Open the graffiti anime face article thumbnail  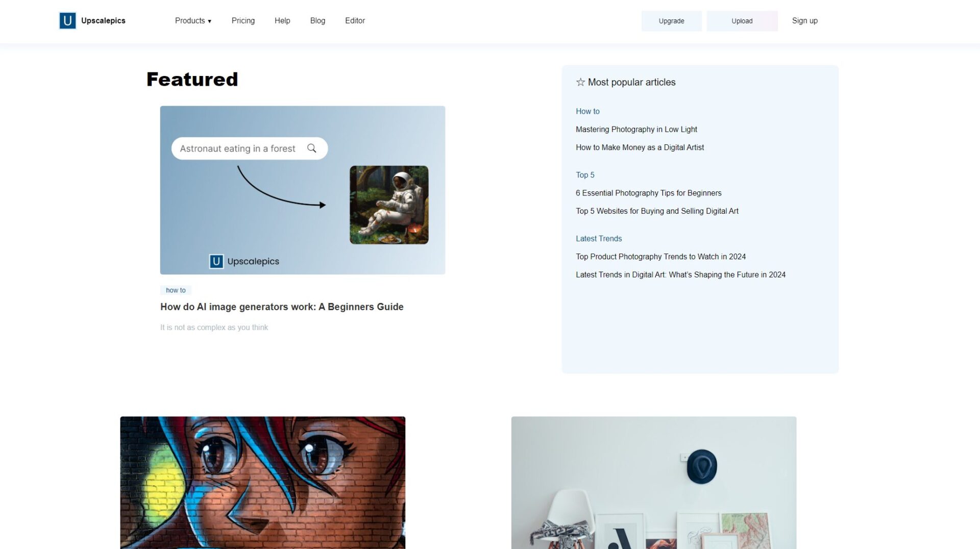[x=262, y=483]
